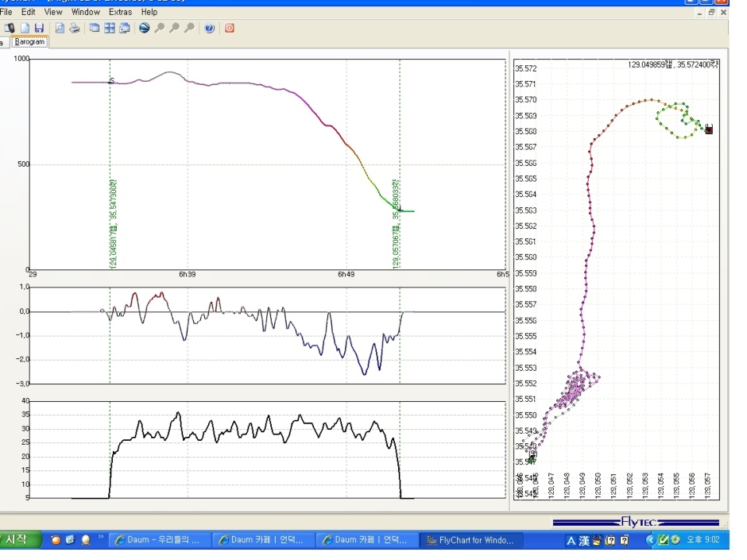This screenshot has width=747, height=560.
Task: Click the 6h49 time axis label
Action: coord(346,274)
